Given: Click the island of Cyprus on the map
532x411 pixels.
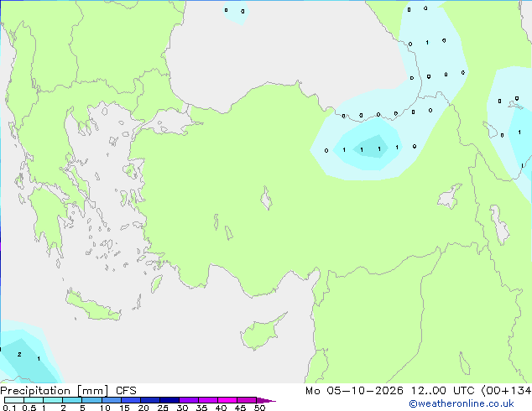Looking at the screenshot, I should [261, 334].
